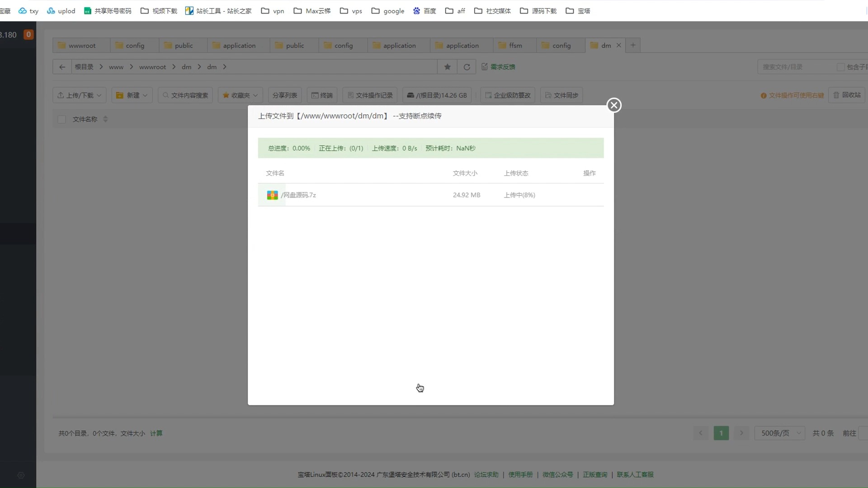The width and height of the screenshot is (868, 488).
Task: Open 联系人工客服 footer link
Action: [x=635, y=474]
